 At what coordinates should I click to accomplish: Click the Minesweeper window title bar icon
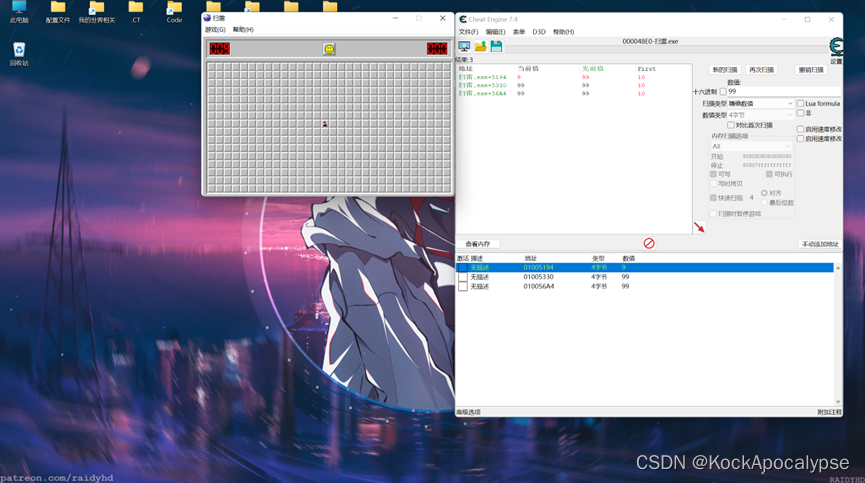coord(207,18)
